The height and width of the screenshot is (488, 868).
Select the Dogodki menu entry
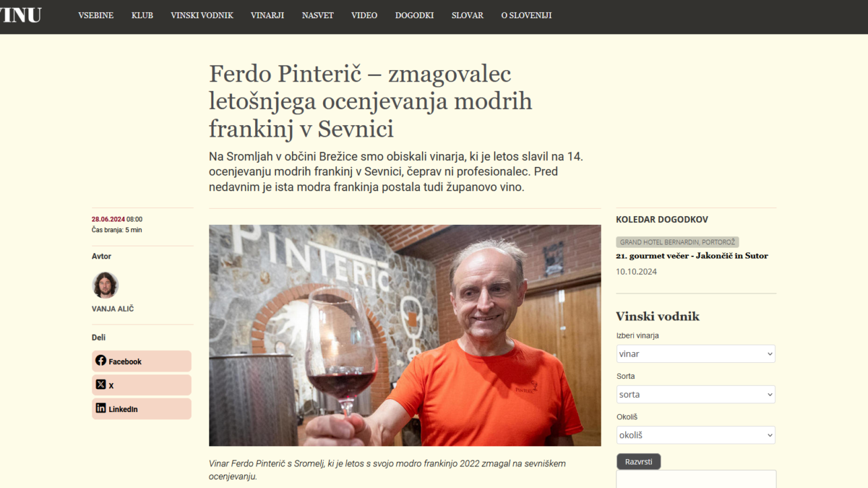click(414, 15)
